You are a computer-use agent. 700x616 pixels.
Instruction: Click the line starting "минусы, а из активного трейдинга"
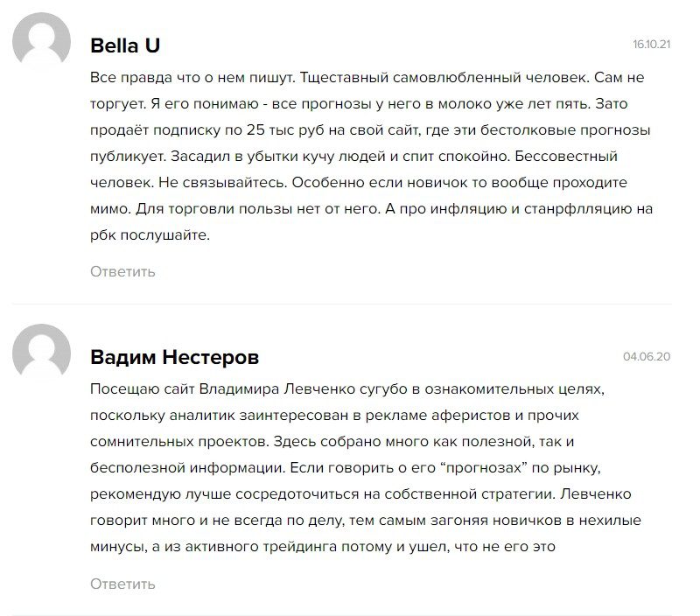(x=323, y=547)
